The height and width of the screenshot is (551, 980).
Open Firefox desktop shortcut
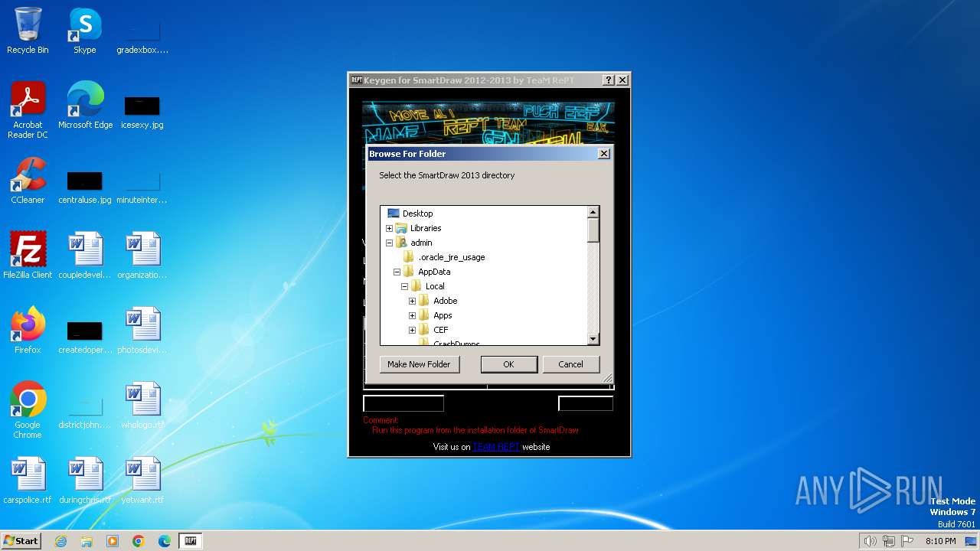click(x=28, y=331)
